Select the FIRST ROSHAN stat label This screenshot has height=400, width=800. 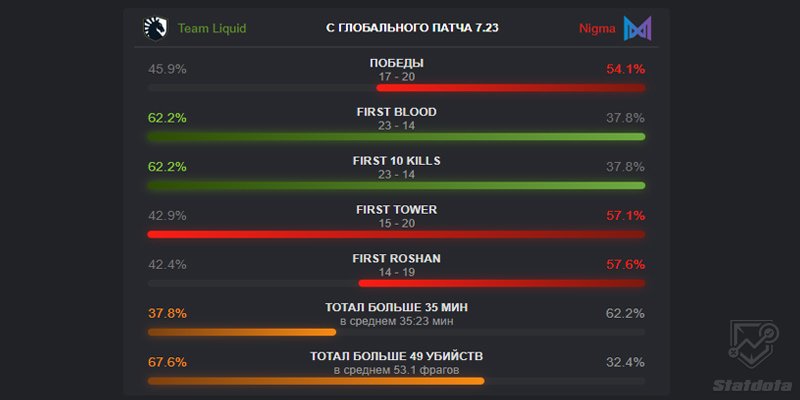[396, 259]
